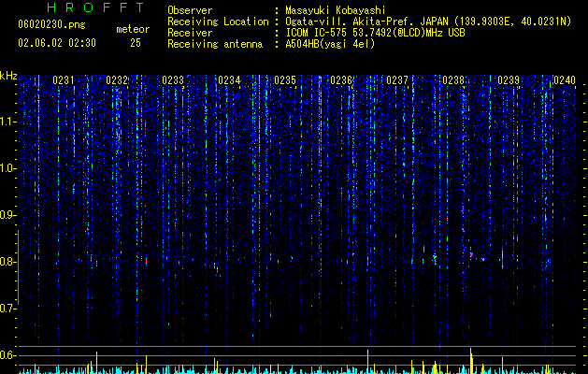Click the A504HB(yagi 4el) antenna text

pos(330,44)
